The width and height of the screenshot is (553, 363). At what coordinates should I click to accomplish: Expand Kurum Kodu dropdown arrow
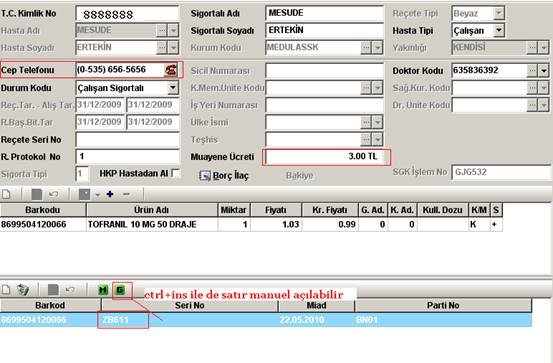coord(378,48)
